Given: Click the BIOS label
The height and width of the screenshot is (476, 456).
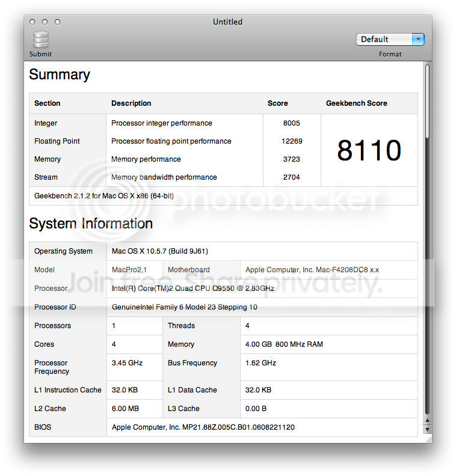Looking at the screenshot, I should tap(43, 427).
